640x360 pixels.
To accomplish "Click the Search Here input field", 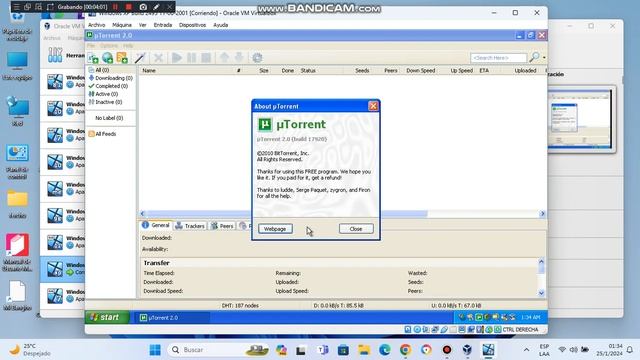I will [498, 58].
